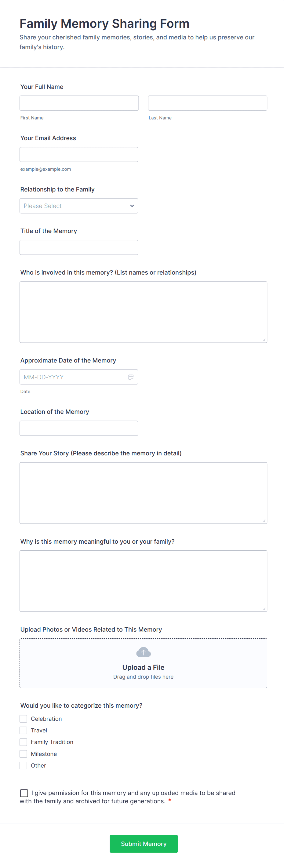Click the cloud upload icon

tap(143, 652)
